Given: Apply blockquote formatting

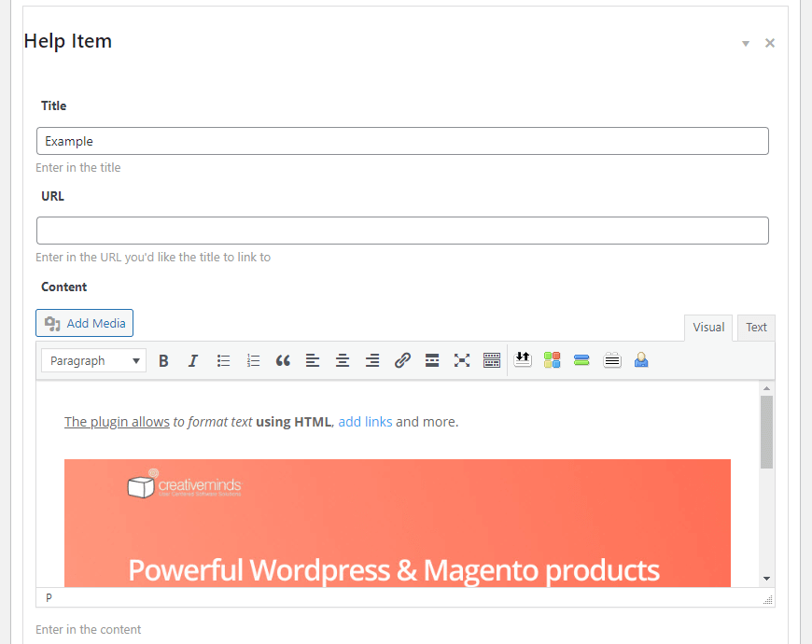Looking at the screenshot, I should (x=283, y=360).
